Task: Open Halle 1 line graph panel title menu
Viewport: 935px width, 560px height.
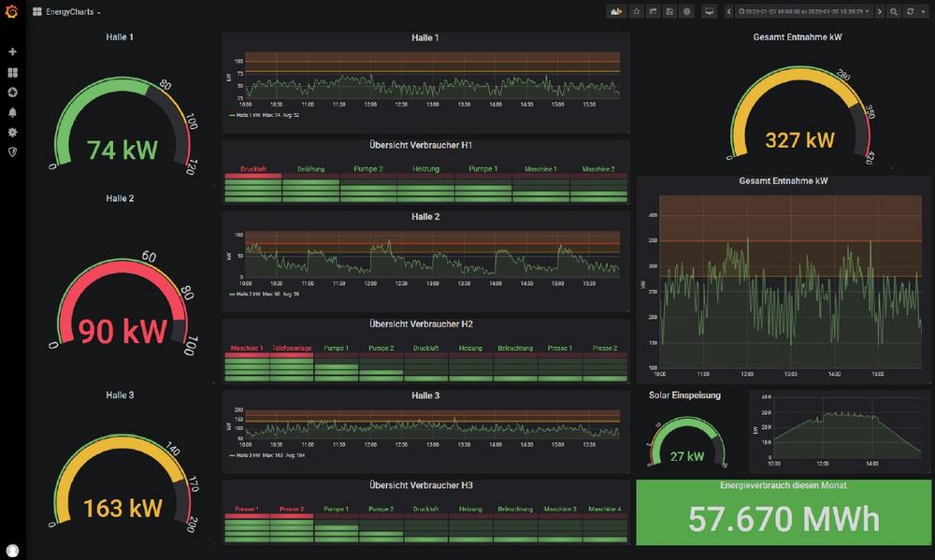Action: (x=425, y=37)
